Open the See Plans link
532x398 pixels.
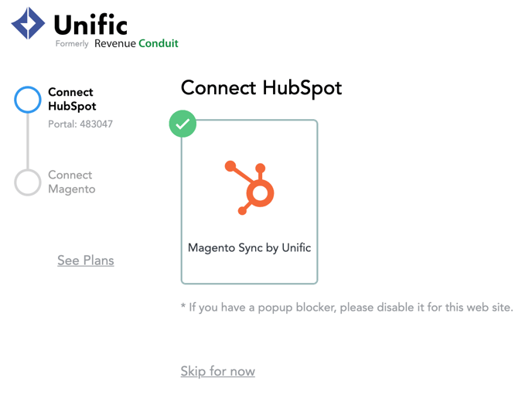tap(86, 260)
